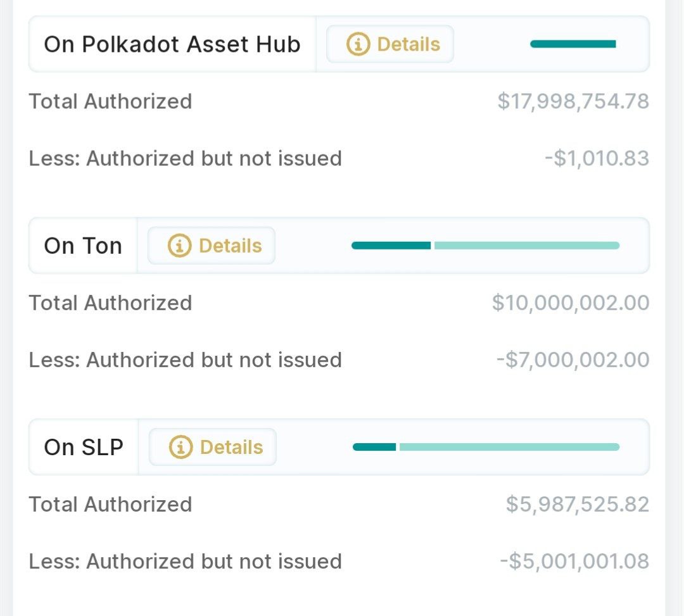Click the info icon in Ton row

pos(179,246)
